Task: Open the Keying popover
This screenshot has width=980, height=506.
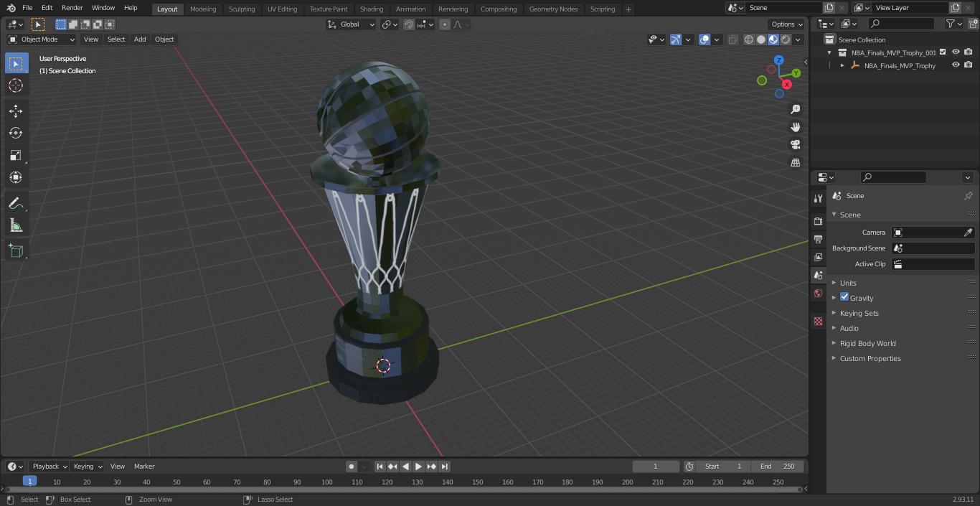Action: point(88,467)
